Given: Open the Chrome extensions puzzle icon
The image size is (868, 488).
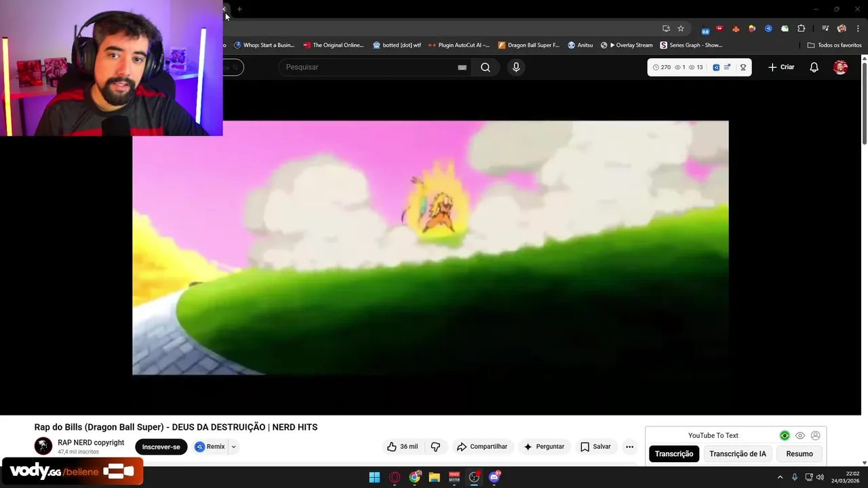Looking at the screenshot, I should coord(801,28).
